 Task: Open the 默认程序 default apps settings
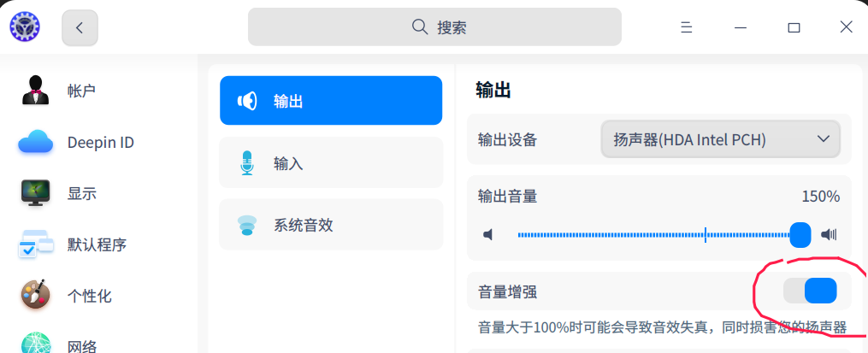97,245
